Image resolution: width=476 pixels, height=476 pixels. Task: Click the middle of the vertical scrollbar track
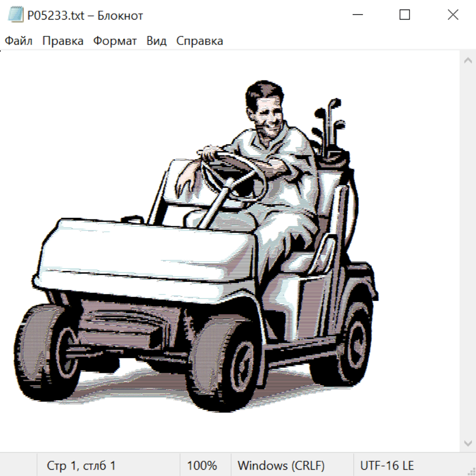click(468, 251)
